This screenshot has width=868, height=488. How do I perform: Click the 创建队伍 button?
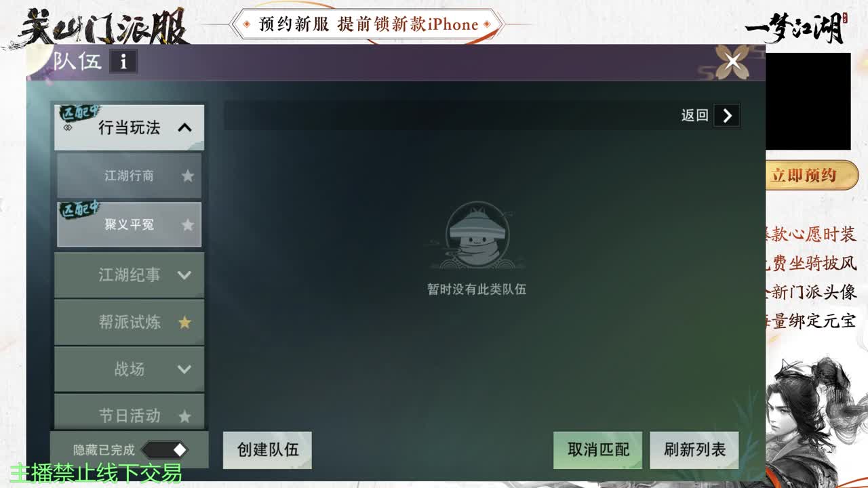[x=267, y=449]
